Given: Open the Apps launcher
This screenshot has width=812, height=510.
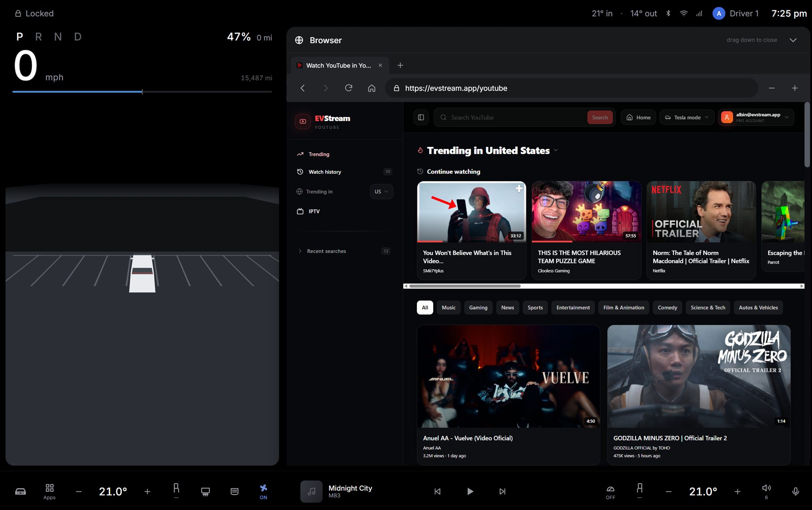Looking at the screenshot, I should [50, 491].
